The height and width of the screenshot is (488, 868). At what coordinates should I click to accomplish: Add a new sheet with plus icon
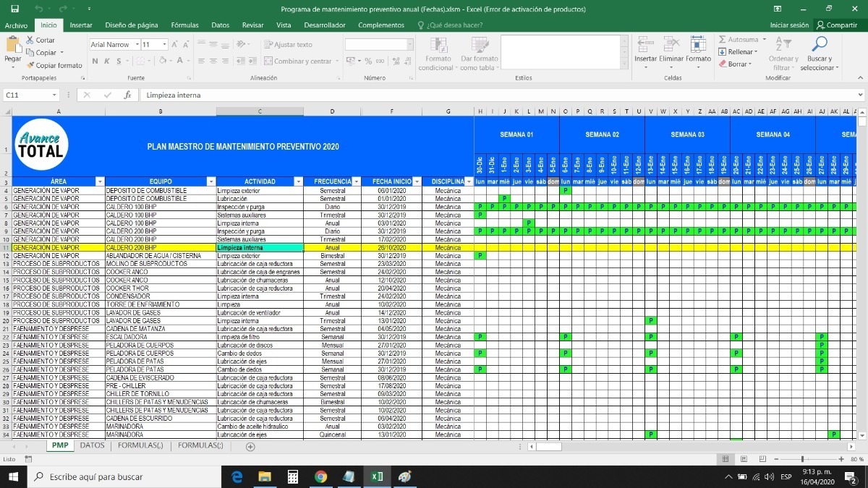coord(250,447)
